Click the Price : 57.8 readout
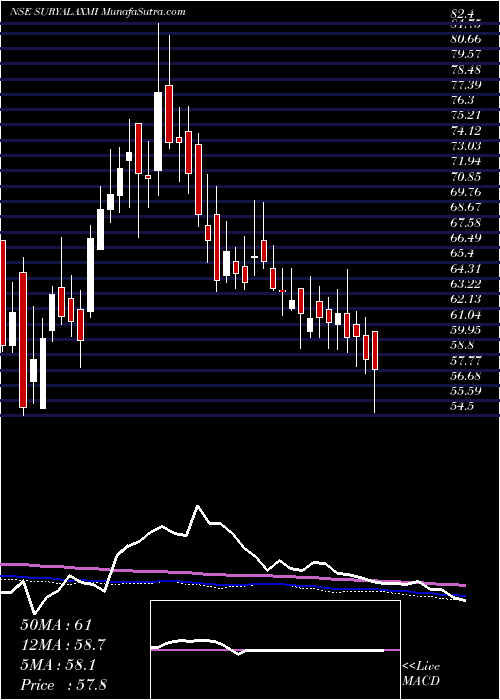This screenshot has width=500, height=700. click(x=63, y=685)
